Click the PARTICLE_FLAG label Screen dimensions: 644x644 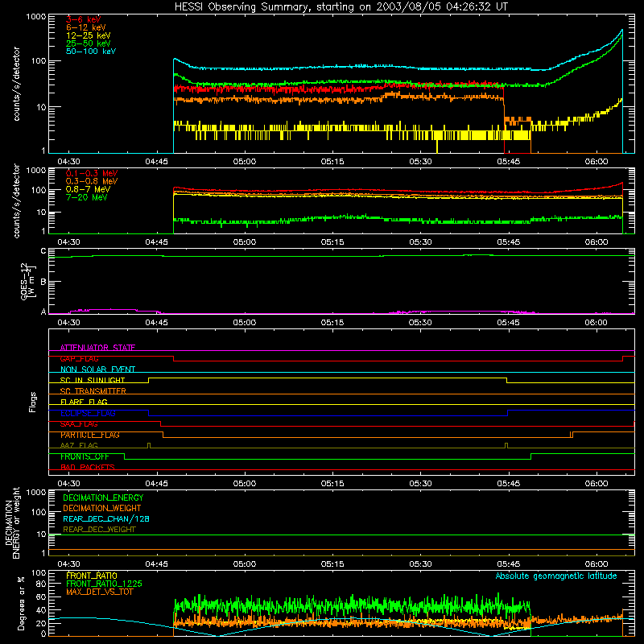click(90, 435)
